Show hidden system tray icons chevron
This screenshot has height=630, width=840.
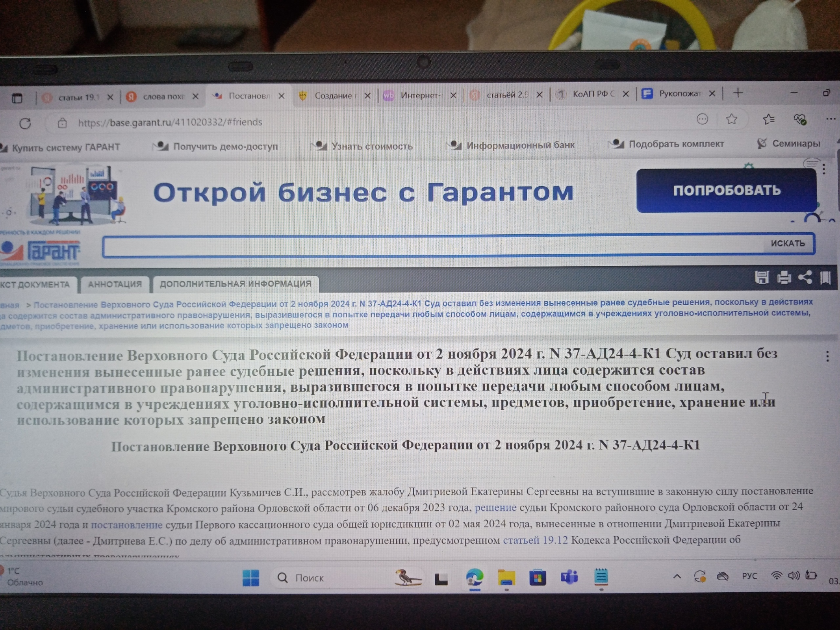677,576
